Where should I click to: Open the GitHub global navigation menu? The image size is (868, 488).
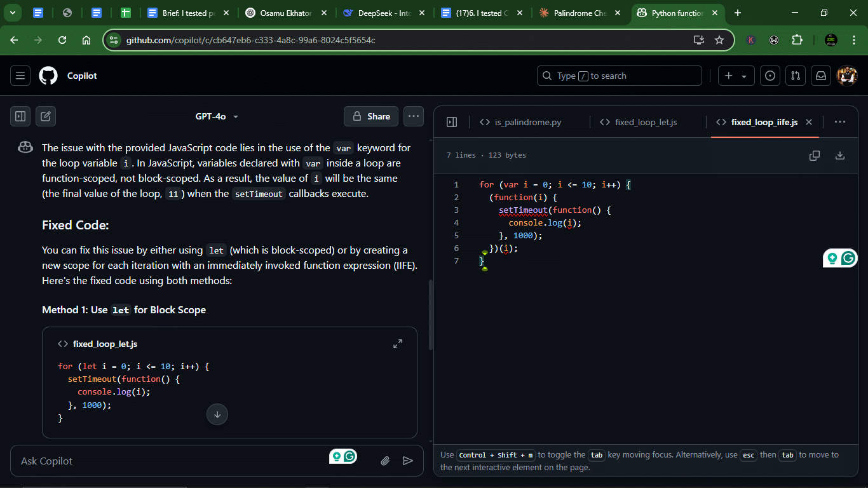click(x=20, y=76)
